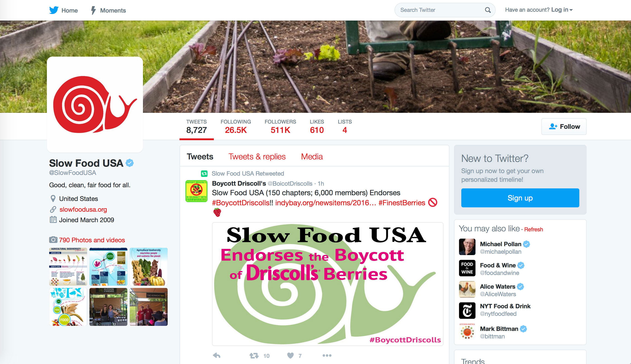This screenshot has width=631, height=364.
Task: Open the Media tab
Action: click(x=312, y=156)
